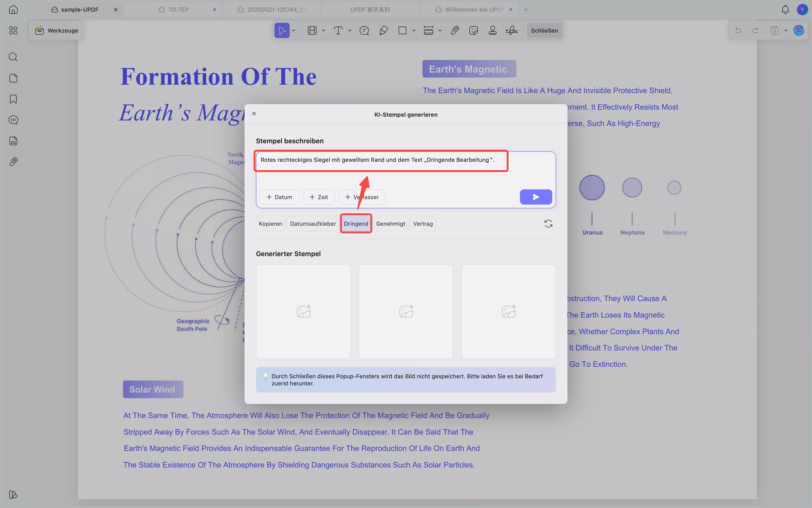Select the stamp tool in toolbar
The width and height of the screenshot is (812, 508).
pyautogui.click(x=492, y=31)
